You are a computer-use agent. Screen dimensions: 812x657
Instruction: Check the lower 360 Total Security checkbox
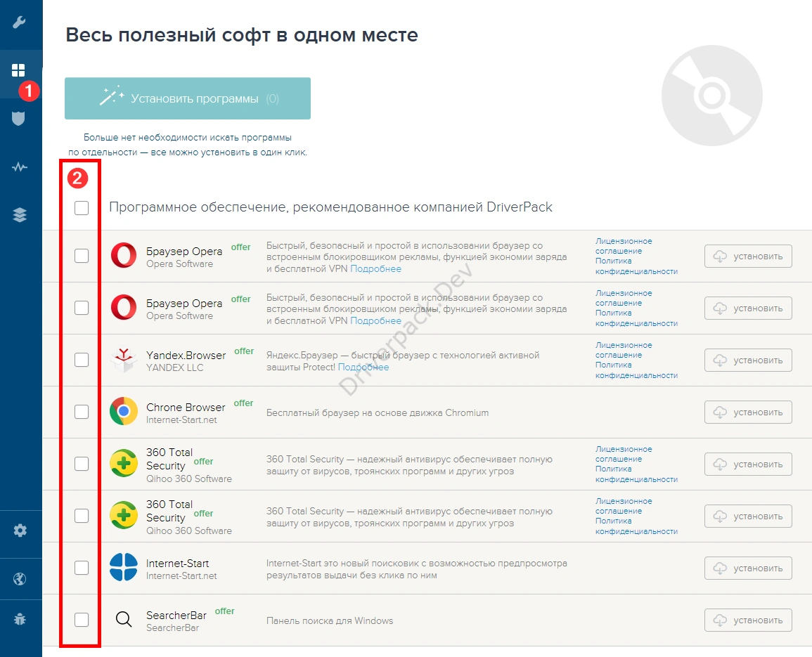pos(82,516)
